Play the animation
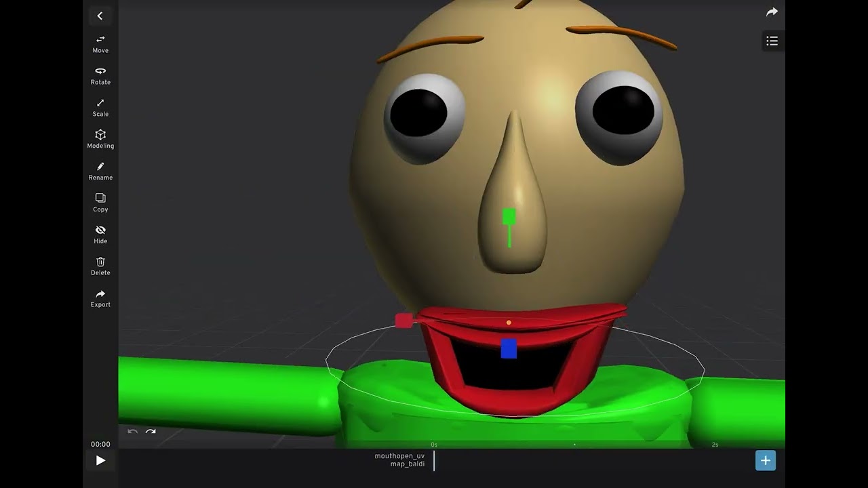The height and width of the screenshot is (488, 868). click(x=100, y=461)
